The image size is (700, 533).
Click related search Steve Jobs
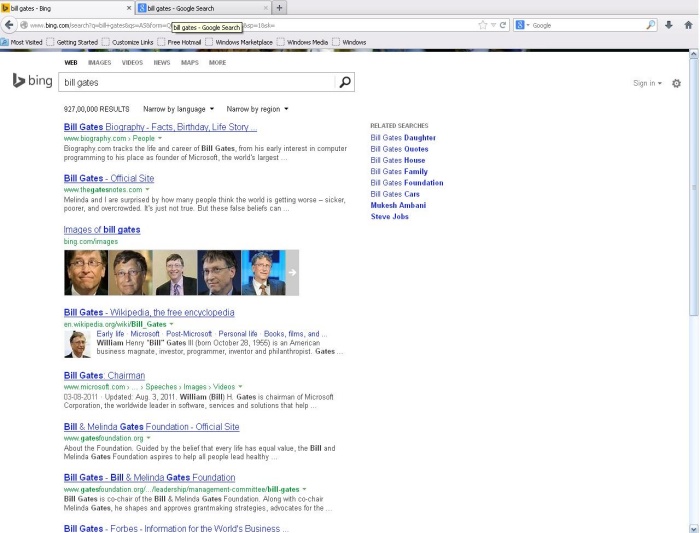389,216
